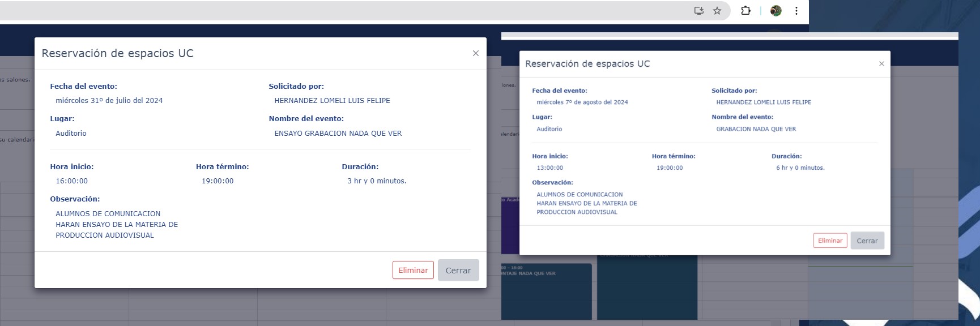
Task: Select the date 'miércoles 31º de julio del 2024'
Action: pyautogui.click(x=109, y=101)
